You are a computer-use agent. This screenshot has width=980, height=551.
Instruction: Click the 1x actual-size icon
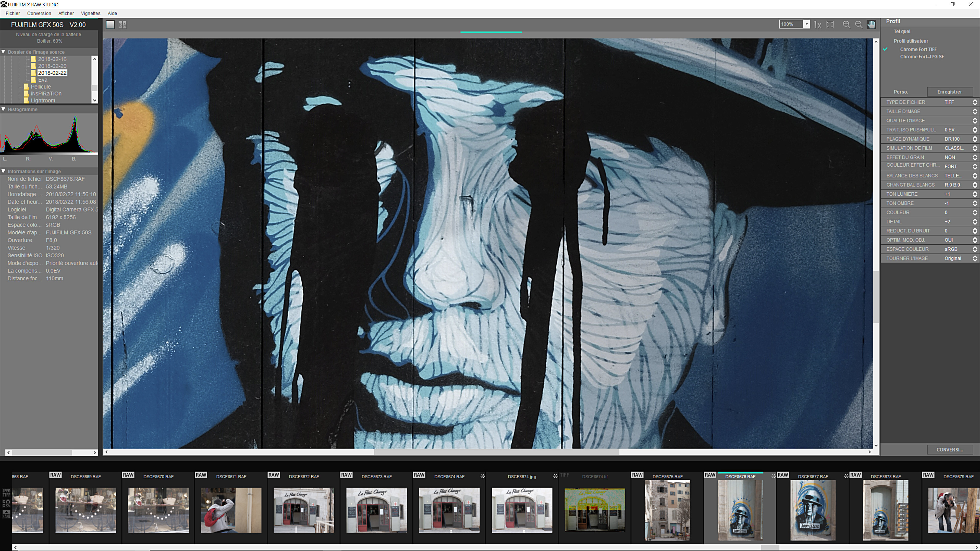click(817, 25)
